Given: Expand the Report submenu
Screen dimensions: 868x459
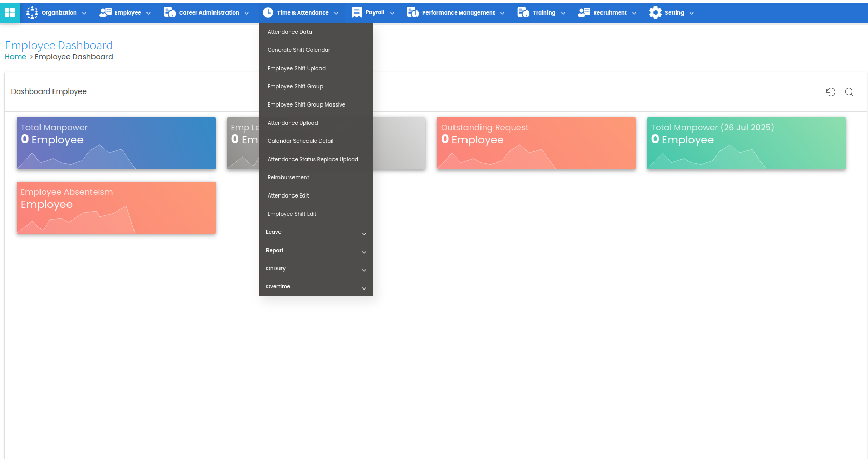Looking at the screenshot, I should tap(316, 251).
